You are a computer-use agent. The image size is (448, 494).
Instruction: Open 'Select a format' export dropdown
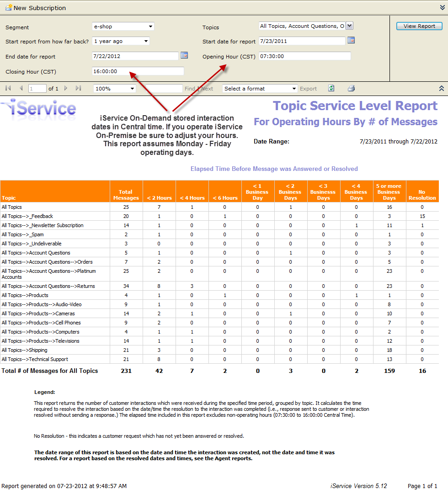(260, 89)
